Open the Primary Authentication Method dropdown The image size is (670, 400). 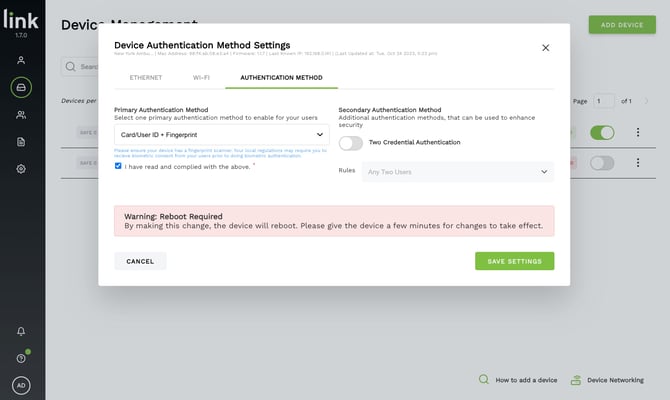(222, 135)
